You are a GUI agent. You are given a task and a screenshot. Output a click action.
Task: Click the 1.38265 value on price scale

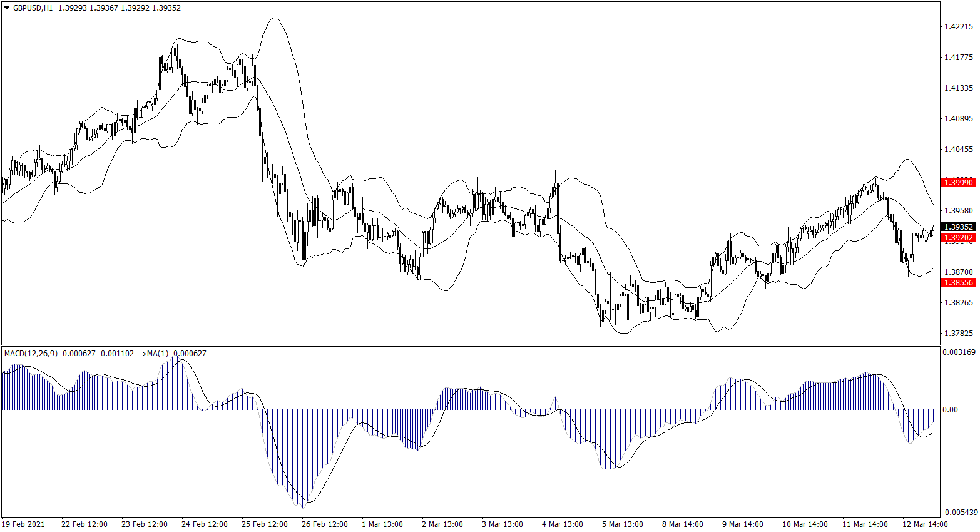pyautogui.click(x=958, y=303)
